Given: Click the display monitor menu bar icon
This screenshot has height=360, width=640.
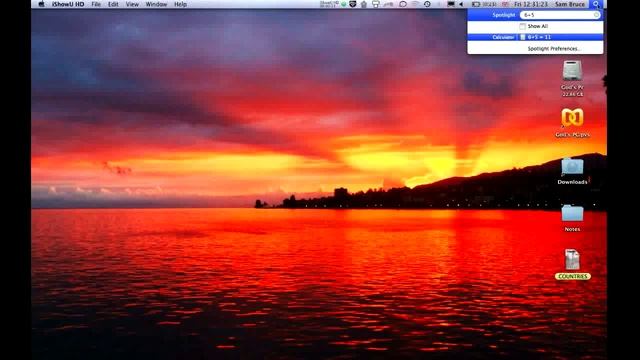Looking at the screenshot, I should pos(451,4).
